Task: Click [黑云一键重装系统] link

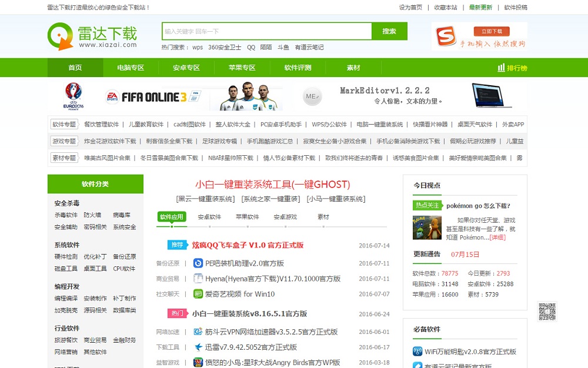Action: (205, 199)
